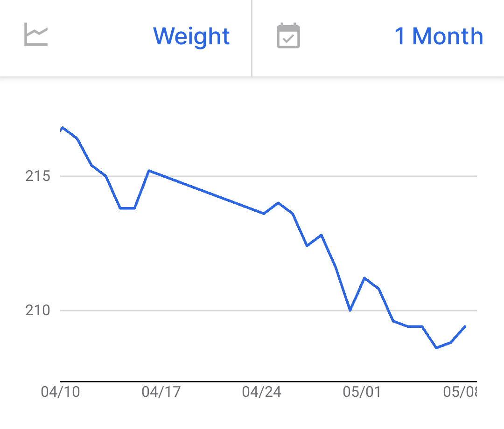Click the peak just after 04/24

tap(278, 203)
